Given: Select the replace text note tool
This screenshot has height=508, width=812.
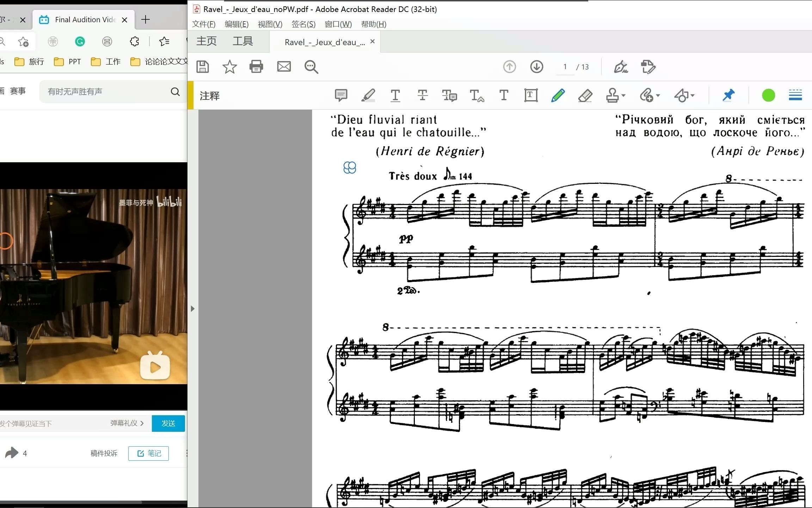Looking at the screenshot, I should pos(449,95).
